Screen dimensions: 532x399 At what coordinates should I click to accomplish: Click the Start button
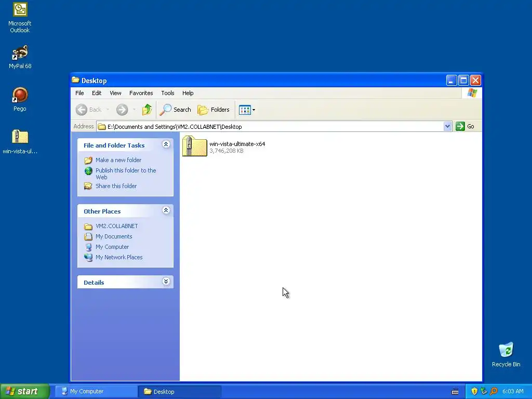point(24,391)
